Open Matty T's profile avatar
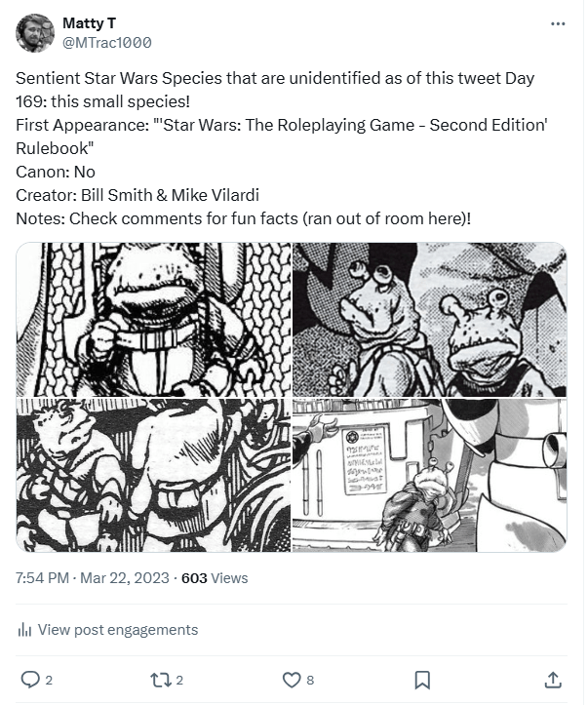 point(34,33)
